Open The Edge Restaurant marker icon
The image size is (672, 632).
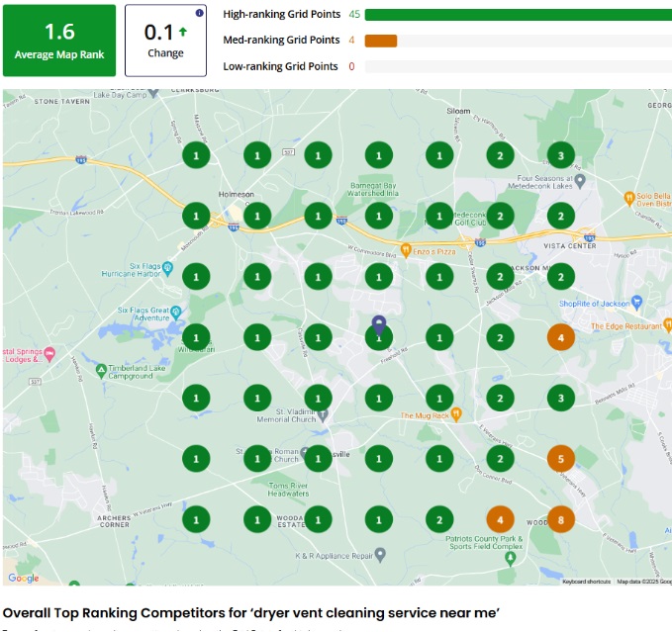667,325
